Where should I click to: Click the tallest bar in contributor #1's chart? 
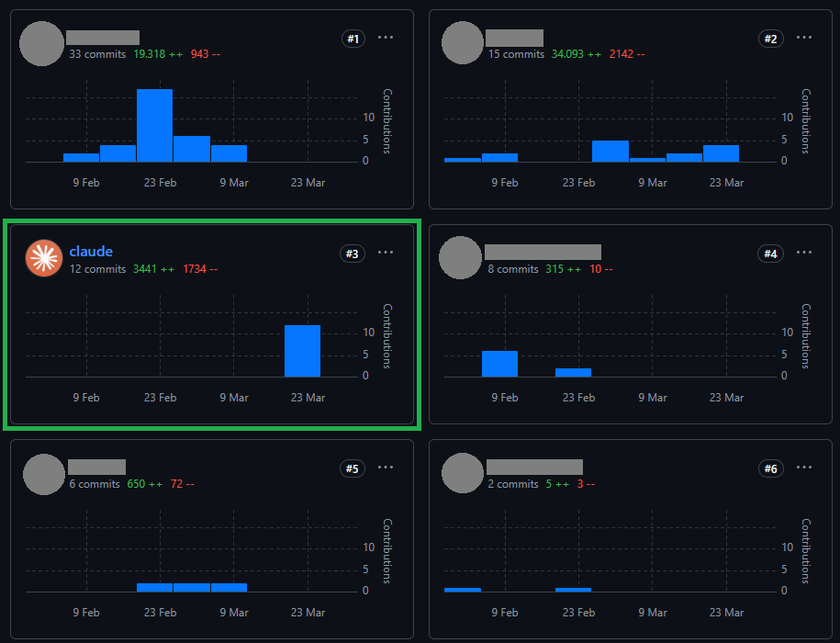[155, 125]
